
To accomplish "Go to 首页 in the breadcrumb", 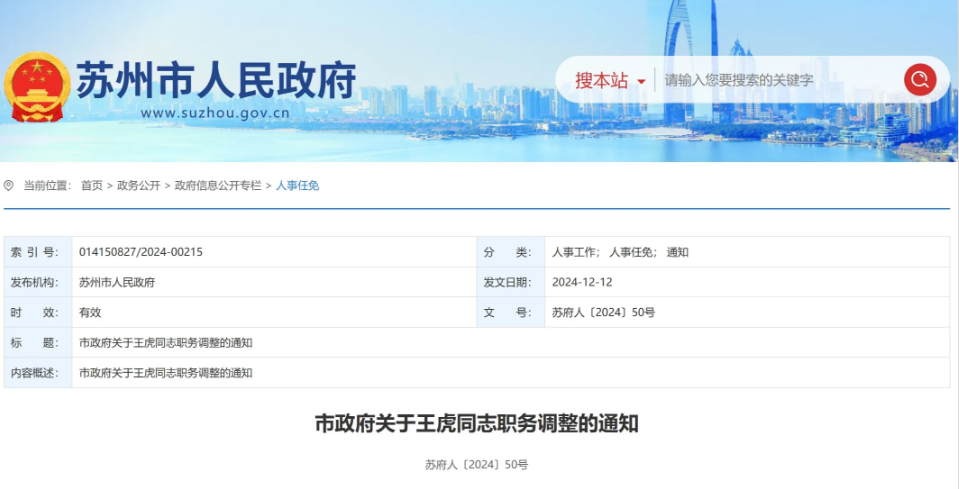I will click(x=92, y=186).
